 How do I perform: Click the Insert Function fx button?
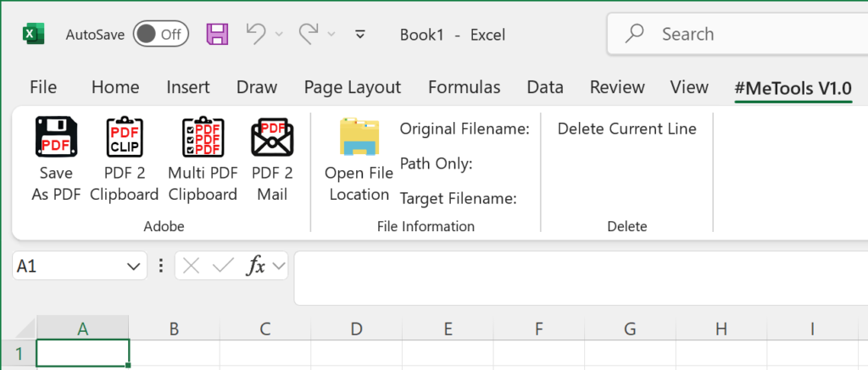pos(256,267)
